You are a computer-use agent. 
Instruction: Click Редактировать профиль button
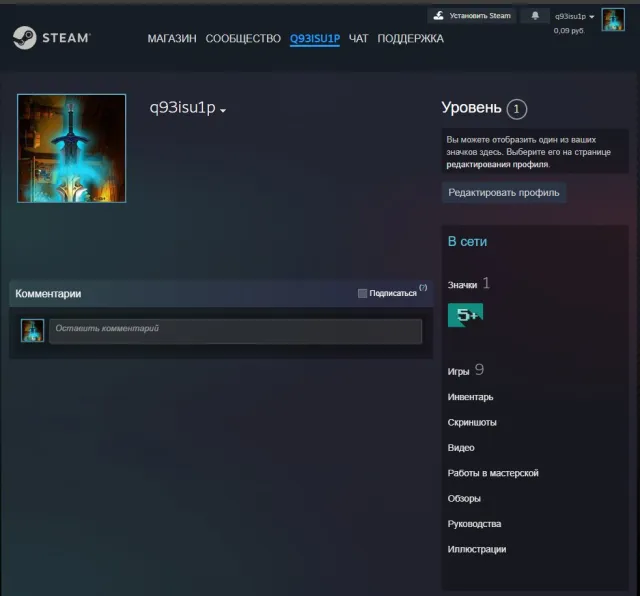click(x=504, y=193)
